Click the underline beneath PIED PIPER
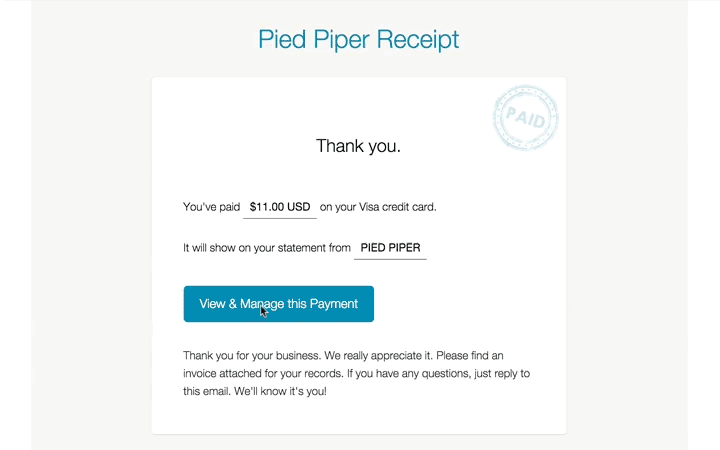This screenshot has width=720, height=450. click(x=390, y=259)
